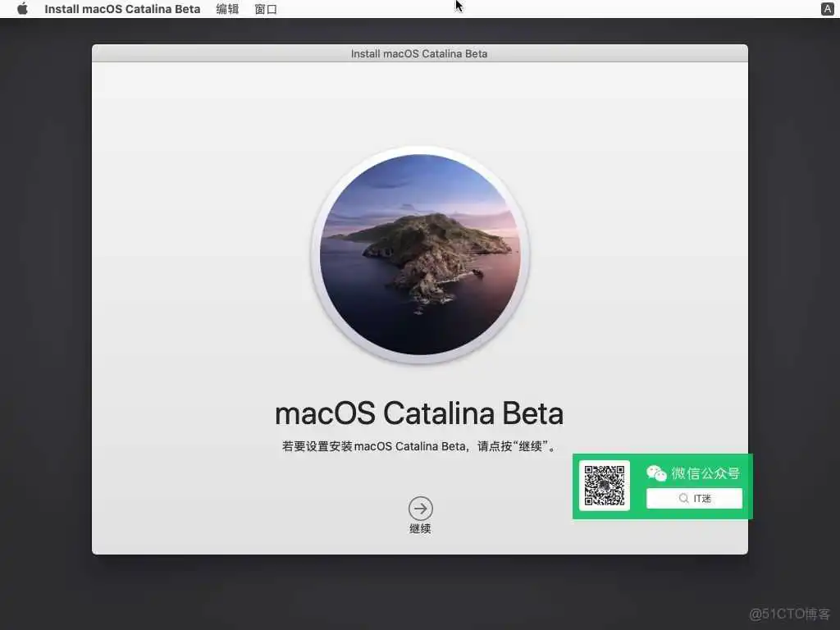840x630 pixels.
Task: Click the arrow inside the 继续 circle
Action: point(420,507)
